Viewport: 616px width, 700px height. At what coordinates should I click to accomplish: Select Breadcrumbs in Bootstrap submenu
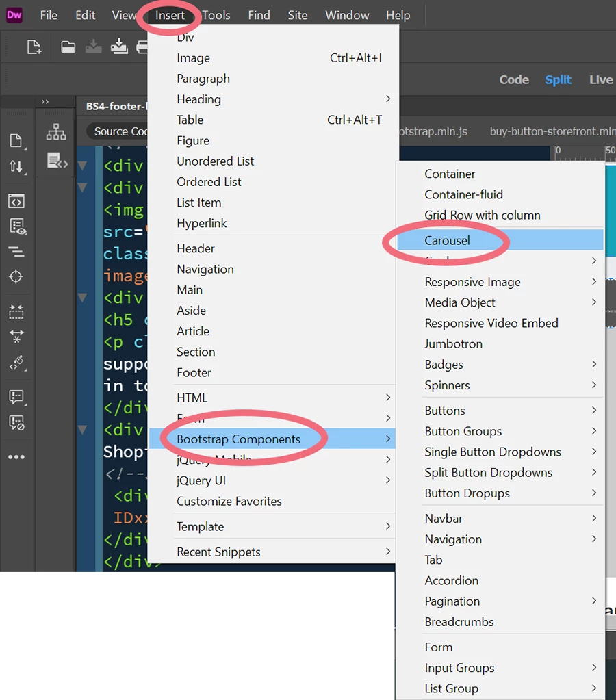[500, 622]
